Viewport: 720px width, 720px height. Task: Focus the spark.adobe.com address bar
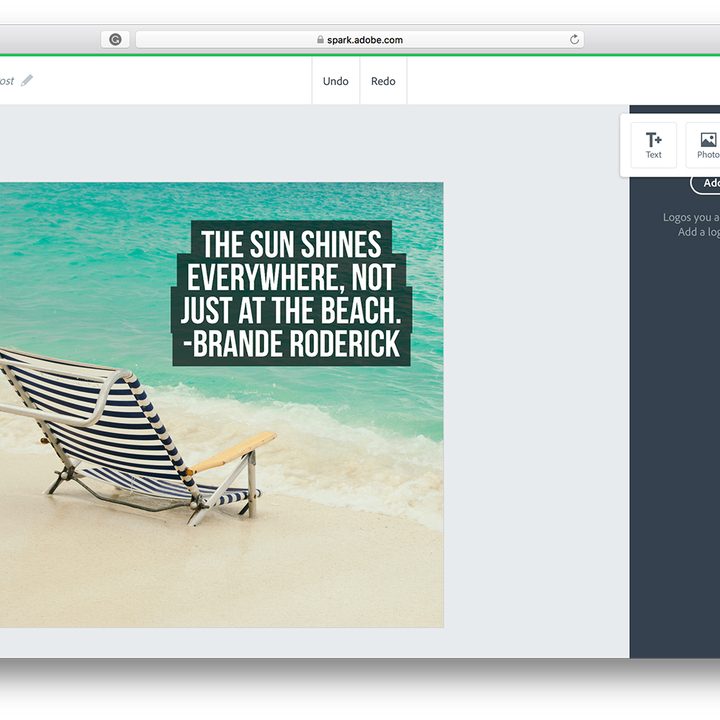coord(360,40)
